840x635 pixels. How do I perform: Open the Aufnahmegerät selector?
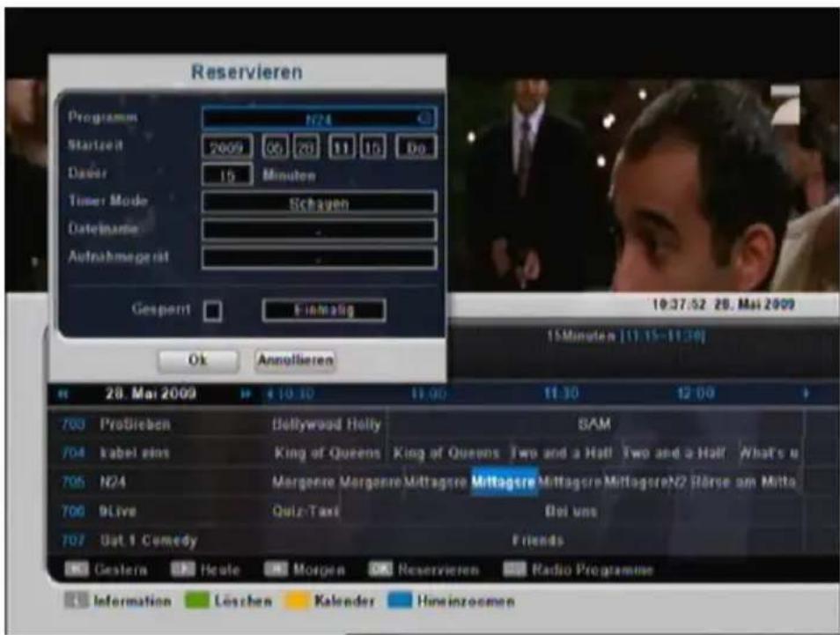click(x=319, y=258)
